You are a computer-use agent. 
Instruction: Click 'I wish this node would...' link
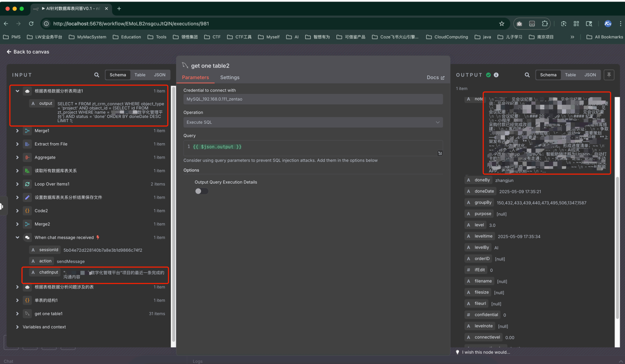486,352
